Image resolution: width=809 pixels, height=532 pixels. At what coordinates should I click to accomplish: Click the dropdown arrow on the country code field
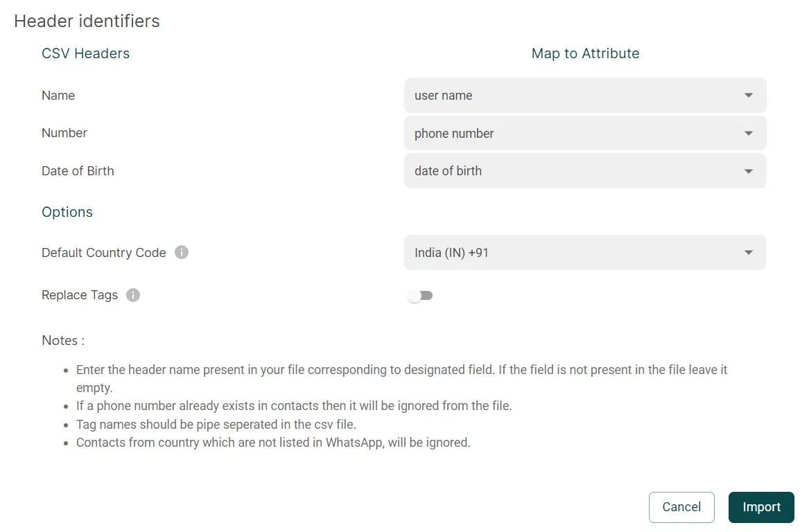pos(748,253)
